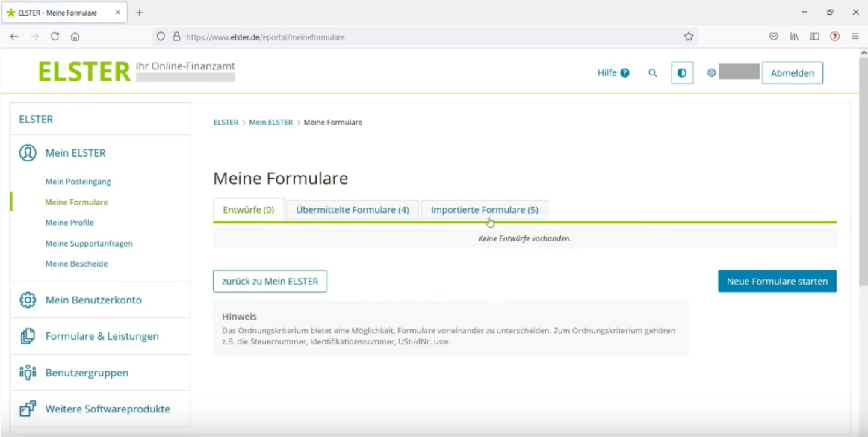
Task: Click the tracking protection shield icon
Action: [x=161, y=37]
